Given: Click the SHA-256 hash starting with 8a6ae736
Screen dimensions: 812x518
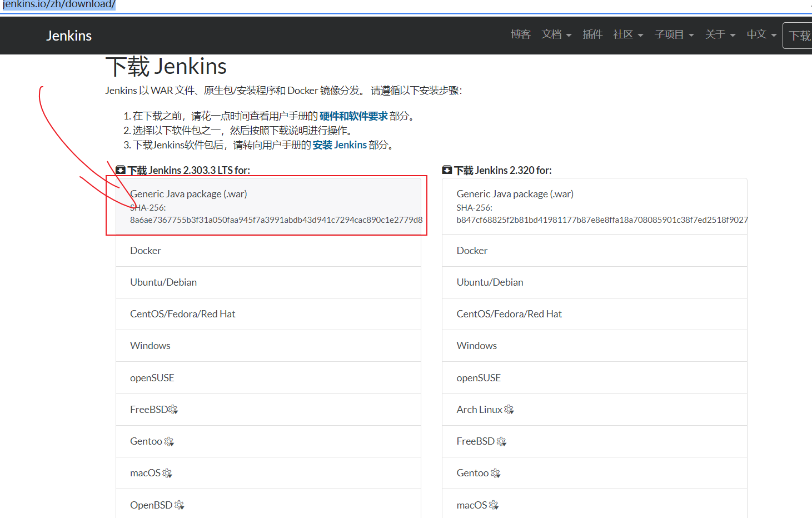Looking at the screenshot, I should click(276, 220).
